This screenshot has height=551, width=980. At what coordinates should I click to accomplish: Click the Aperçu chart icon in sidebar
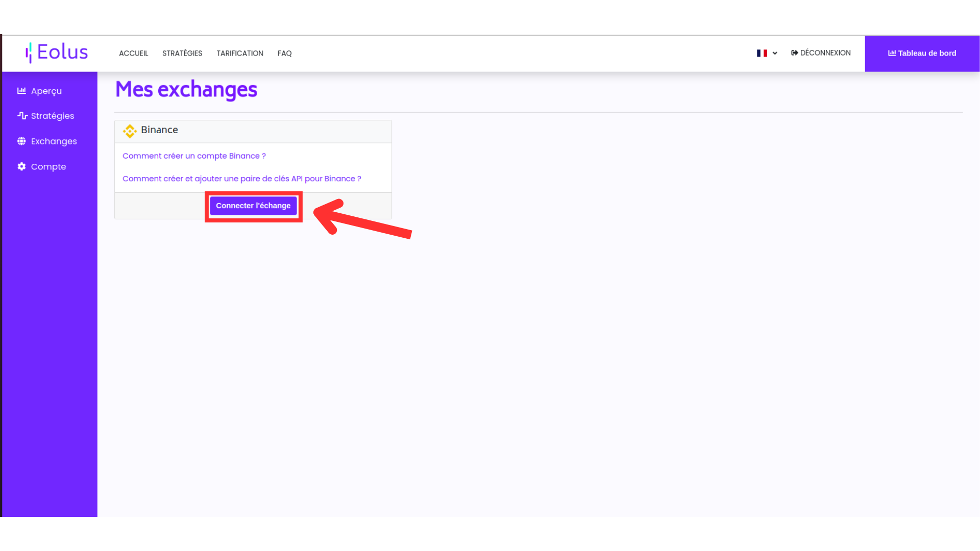(21, 91)
